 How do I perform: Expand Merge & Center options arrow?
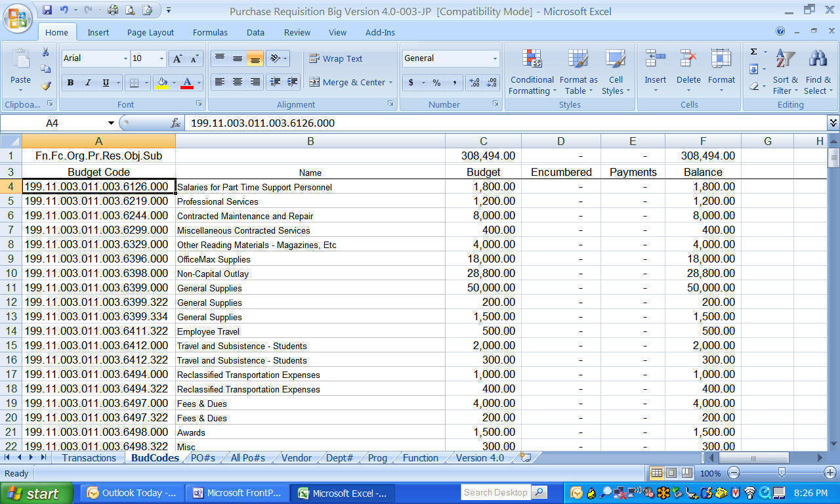(390, 83)
